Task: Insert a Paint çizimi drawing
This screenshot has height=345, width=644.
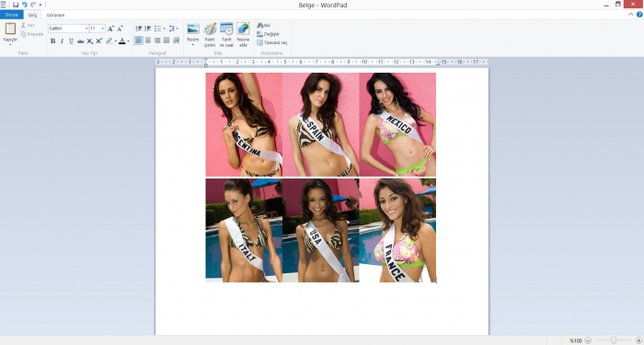Action: 210,35
